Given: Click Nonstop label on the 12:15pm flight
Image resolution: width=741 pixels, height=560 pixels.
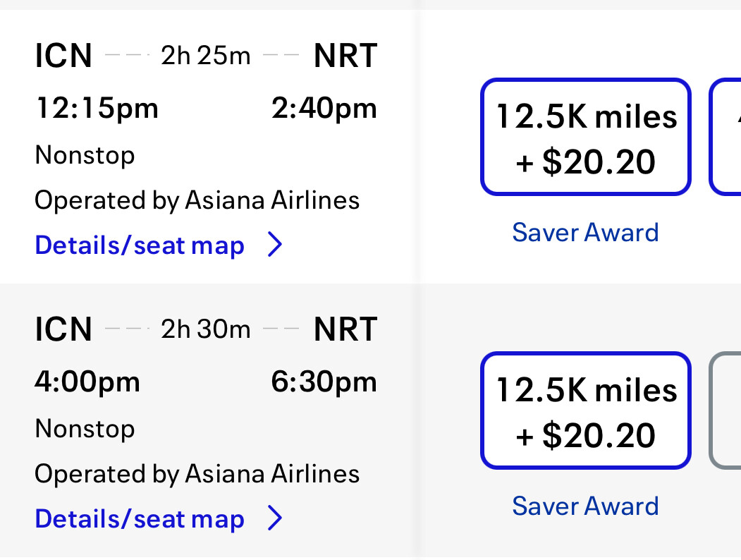Looking at the screenshot, I should pyautogui.click(x=85, y=155).
